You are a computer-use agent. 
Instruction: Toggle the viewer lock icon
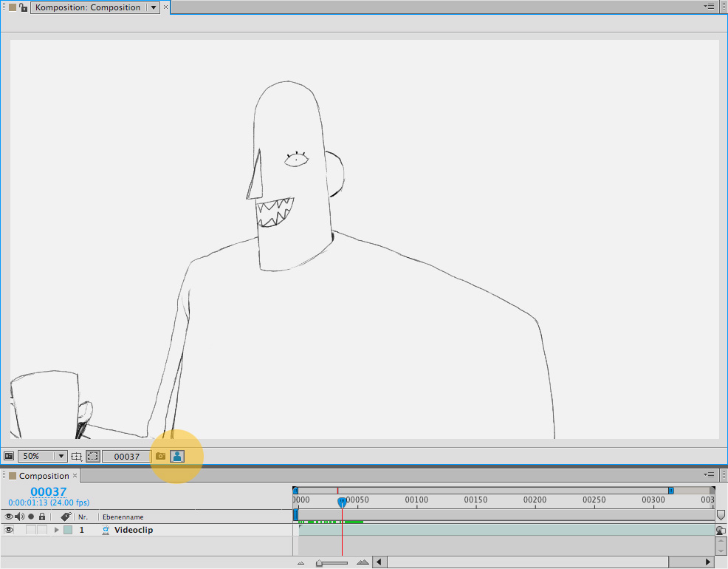click(23, 7)
